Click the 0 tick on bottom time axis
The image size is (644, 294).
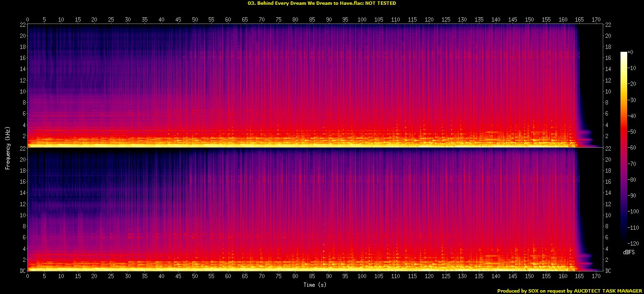[28, 277]
